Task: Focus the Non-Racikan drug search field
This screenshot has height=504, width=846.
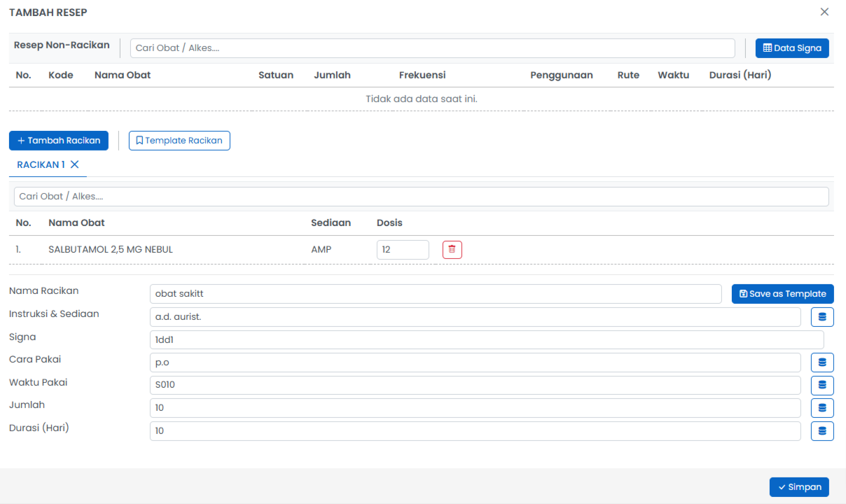Action: click(x=432, y=48)
